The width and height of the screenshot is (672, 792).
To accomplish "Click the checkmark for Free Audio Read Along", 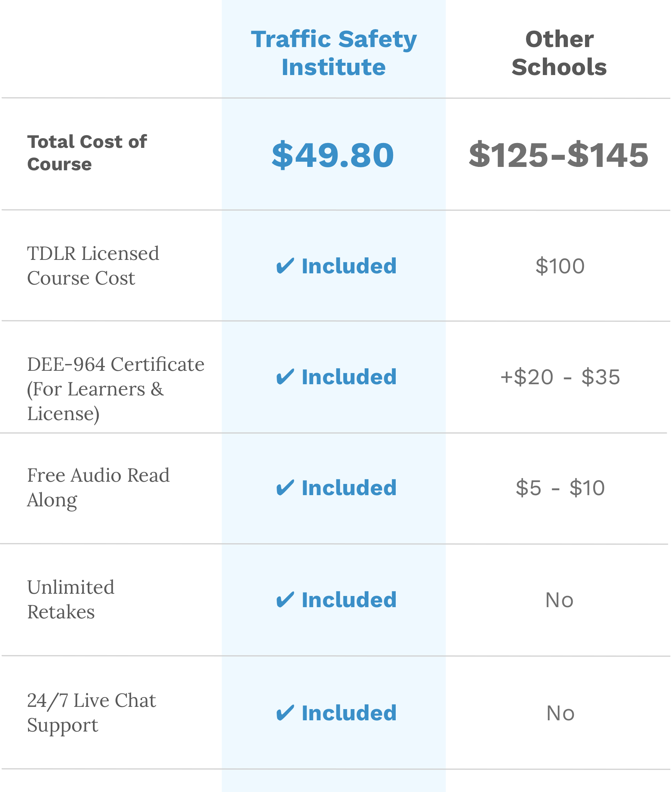I will pos(285,488).
